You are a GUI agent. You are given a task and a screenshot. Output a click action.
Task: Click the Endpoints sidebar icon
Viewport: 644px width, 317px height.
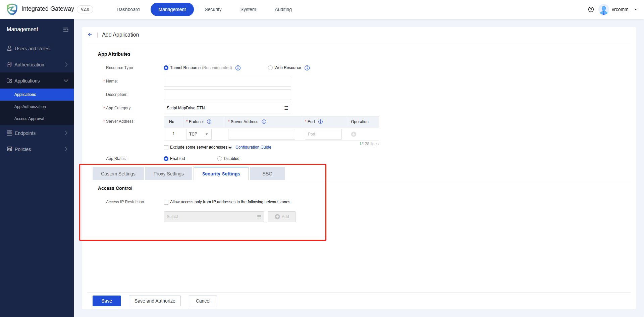[x=9, y=133]
